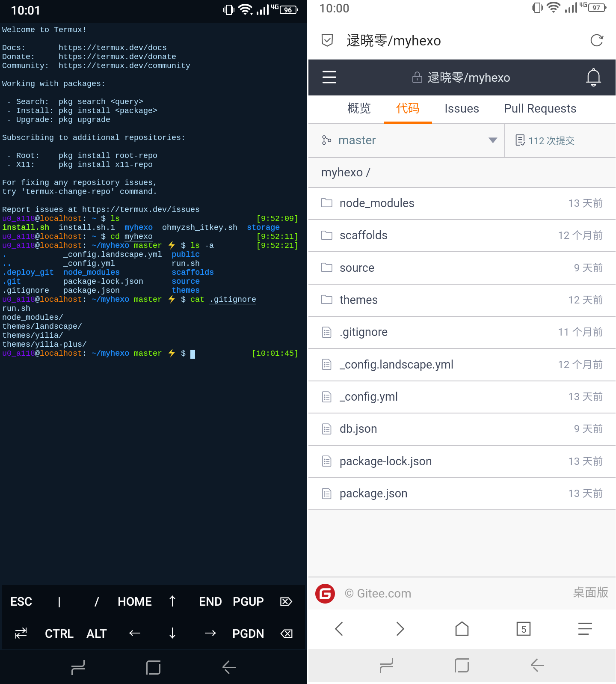
Task: Reload the page with refresh icon
Action: click(596, 41)
